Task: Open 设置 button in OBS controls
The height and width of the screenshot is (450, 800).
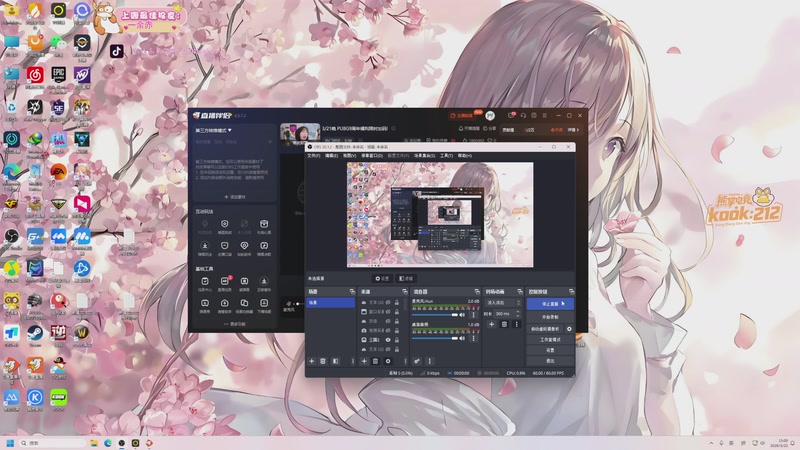Action: click(550, 351)
